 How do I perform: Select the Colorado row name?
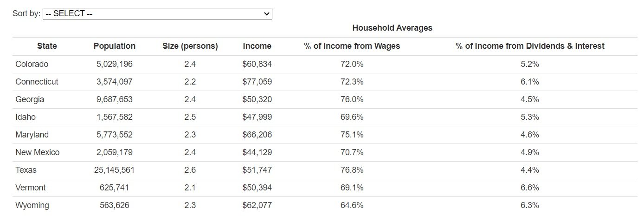click(32, 64)
